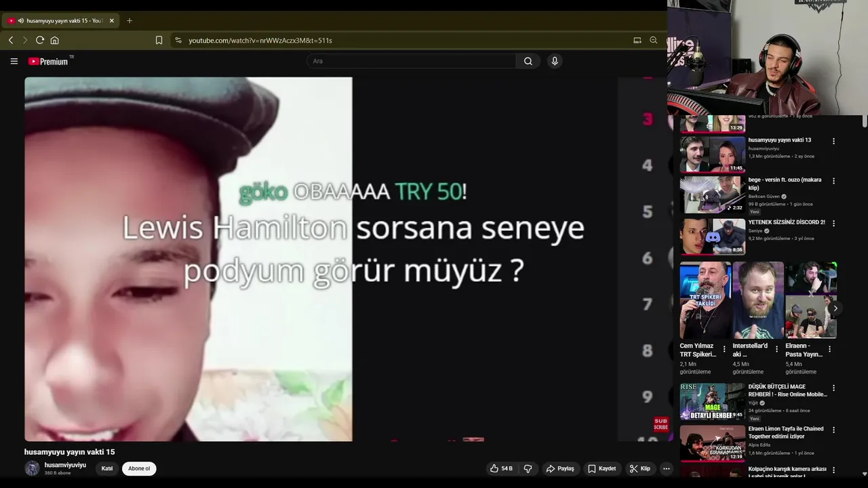Open options for DÜŞÜK BÜTÇELİ MAGE REHBERİ
This screenshot has height=488, width=868.
click(834, 388)
